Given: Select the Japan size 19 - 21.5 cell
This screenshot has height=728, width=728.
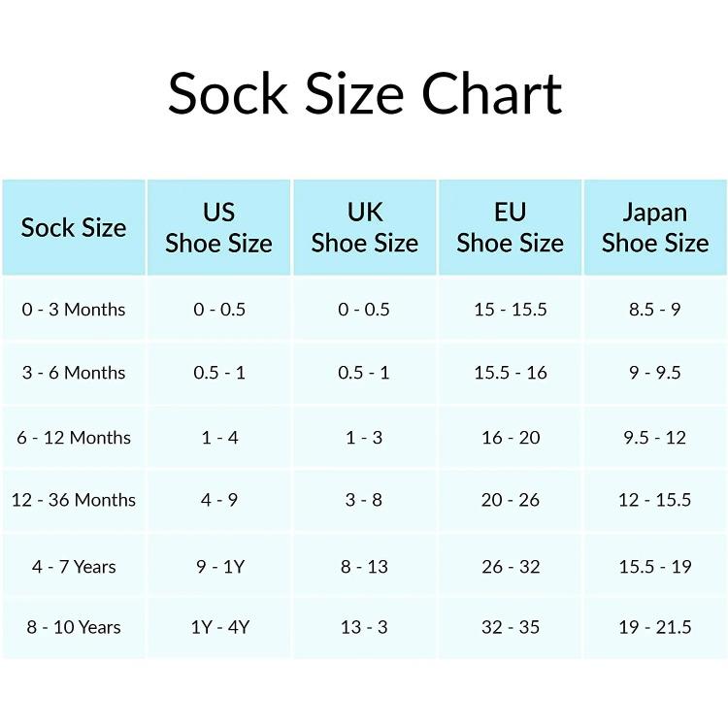Looking at the screenshot, I should coord(655,627).
